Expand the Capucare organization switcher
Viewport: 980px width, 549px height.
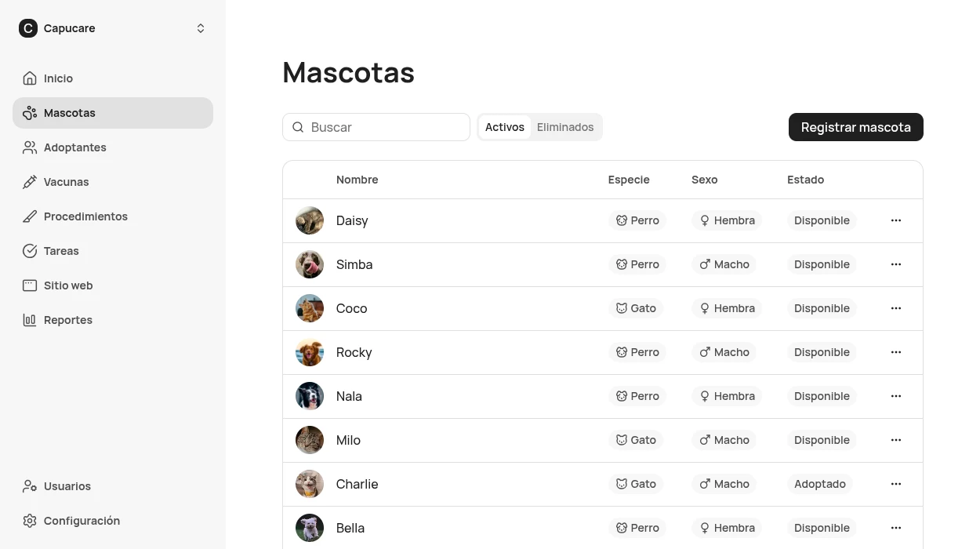pyautogui.click(x=113, y=28)
